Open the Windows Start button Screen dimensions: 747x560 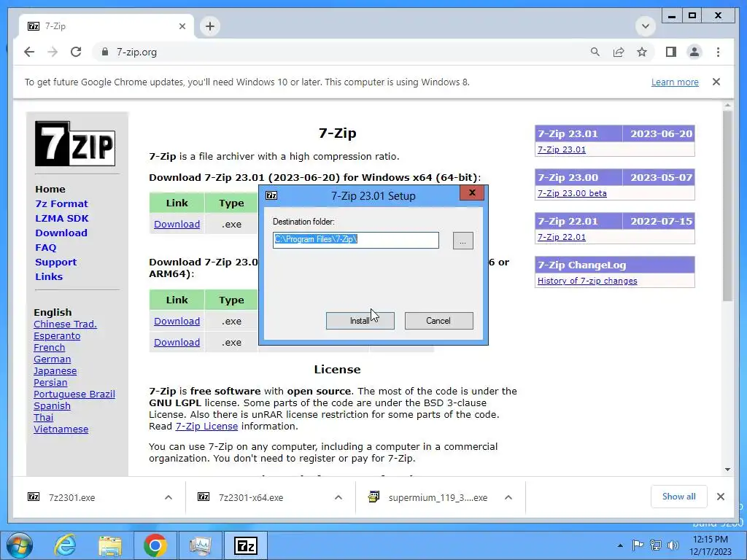19,545
